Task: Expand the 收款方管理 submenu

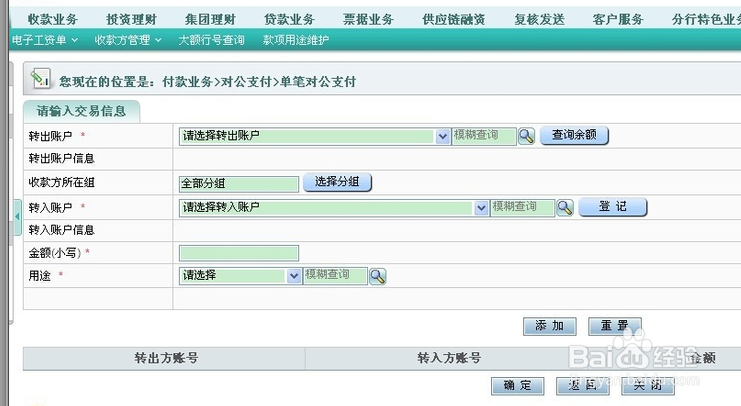Action: pos(128,40)
